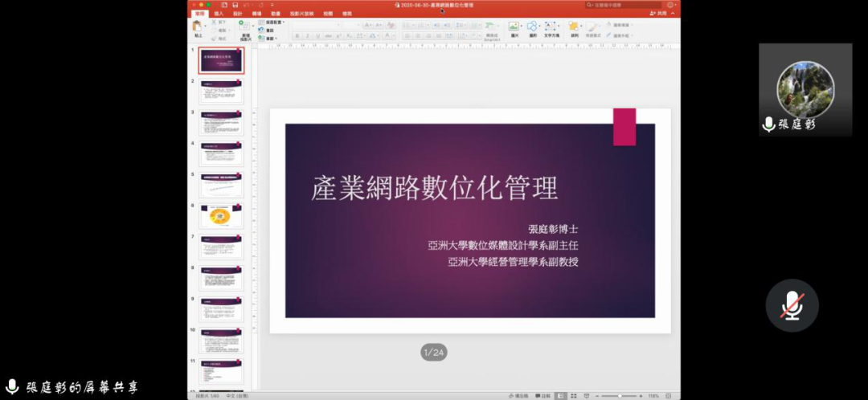The image size is (868, 400).
Task: Open the Paste options dropdown arrow
Action: tap(206, 26)
